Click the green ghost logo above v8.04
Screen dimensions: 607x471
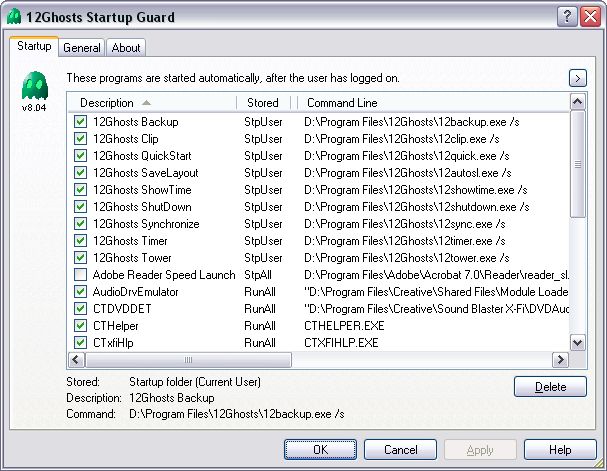34,86
